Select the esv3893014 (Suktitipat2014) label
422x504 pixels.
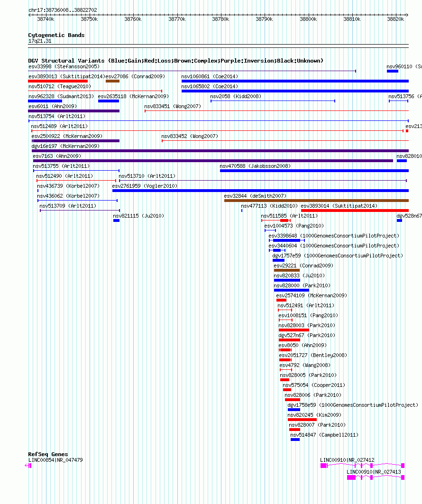[339, 206]
